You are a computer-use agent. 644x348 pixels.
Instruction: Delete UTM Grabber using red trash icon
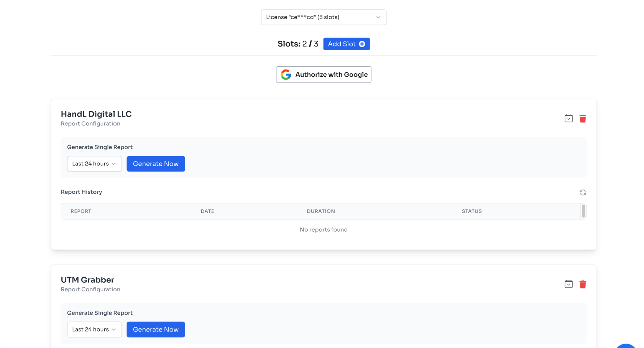[x=583, y=284]
